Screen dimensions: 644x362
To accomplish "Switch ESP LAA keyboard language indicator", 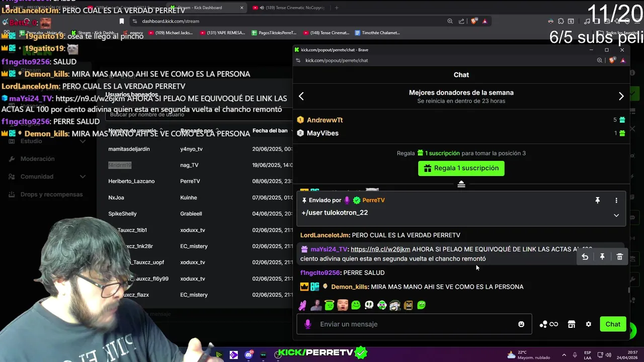I will coord(588,355).
